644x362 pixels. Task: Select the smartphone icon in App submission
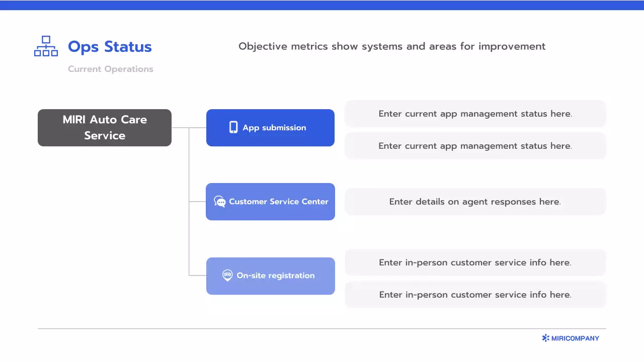pos(233,127)
